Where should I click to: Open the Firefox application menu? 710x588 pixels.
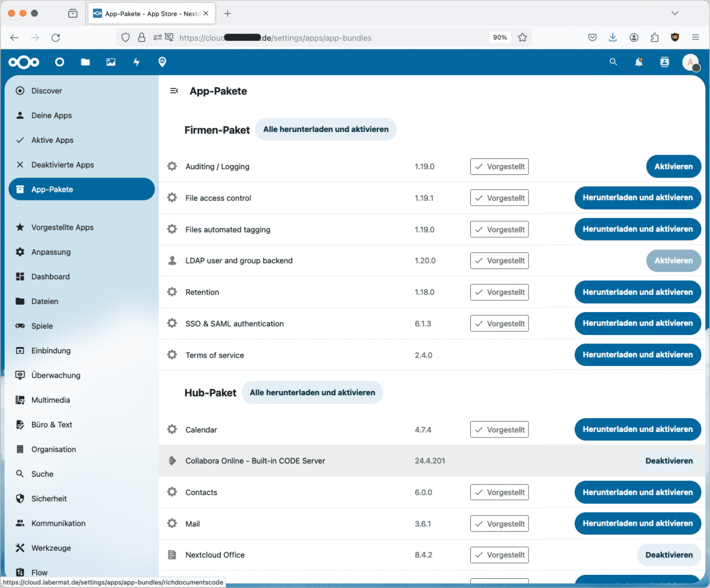click(695, 37)
